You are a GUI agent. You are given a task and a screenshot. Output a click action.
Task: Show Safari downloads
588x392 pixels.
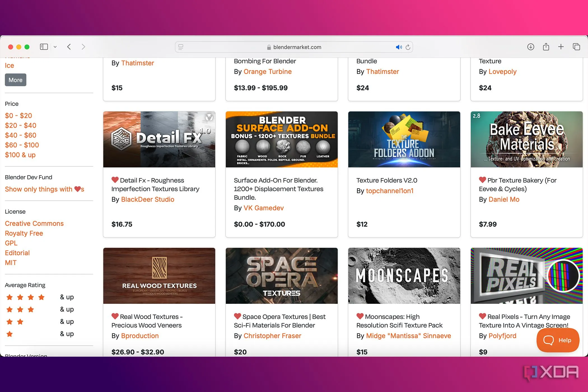pos(531,47)
